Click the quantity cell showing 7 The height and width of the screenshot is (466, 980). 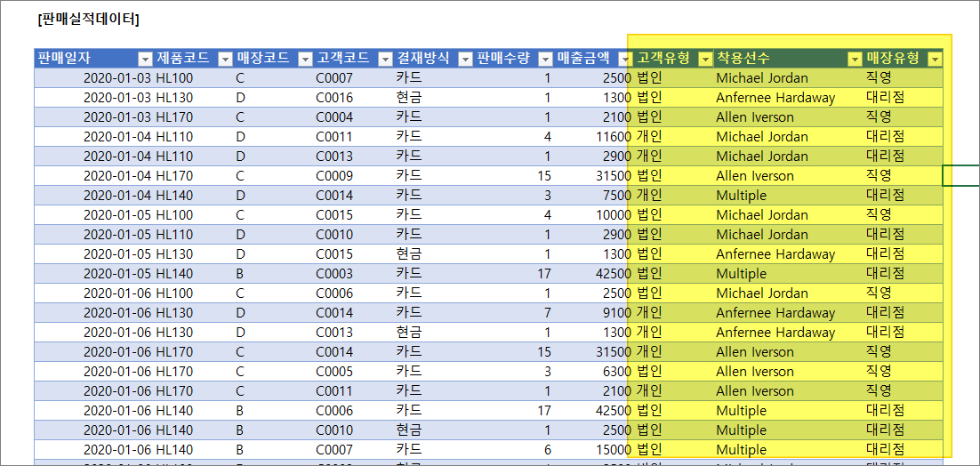click(514, 313)
